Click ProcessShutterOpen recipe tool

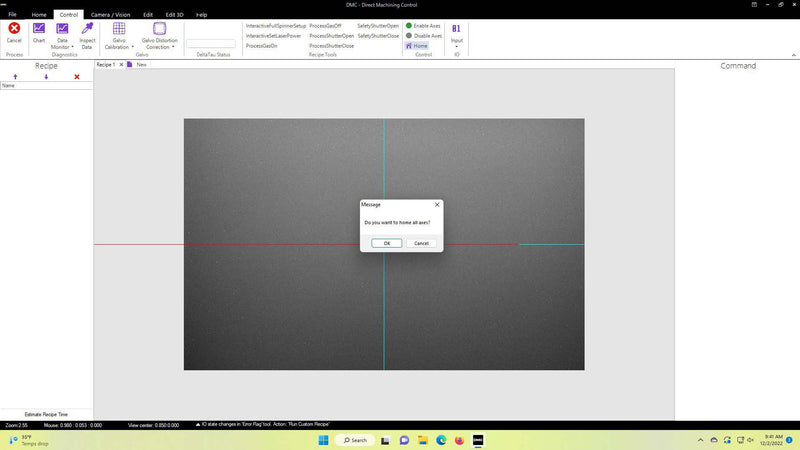pyautogui.click(x=331, y=36)
